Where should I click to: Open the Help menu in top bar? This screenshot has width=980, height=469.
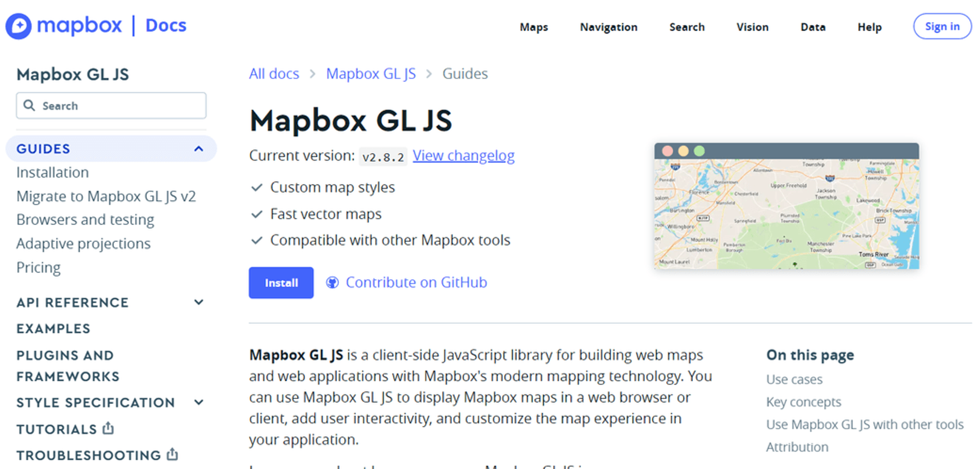pos(870,27)
